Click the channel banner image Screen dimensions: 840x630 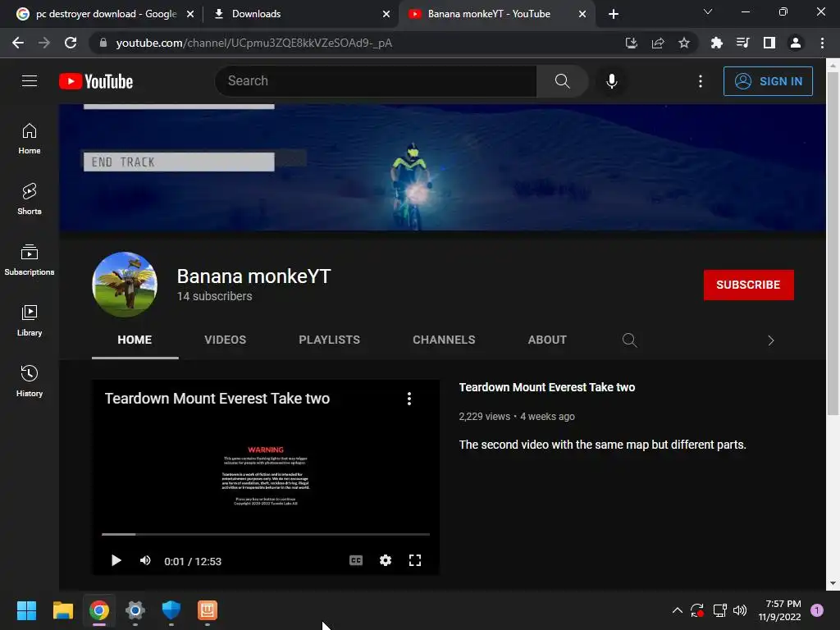coord(442,167)
